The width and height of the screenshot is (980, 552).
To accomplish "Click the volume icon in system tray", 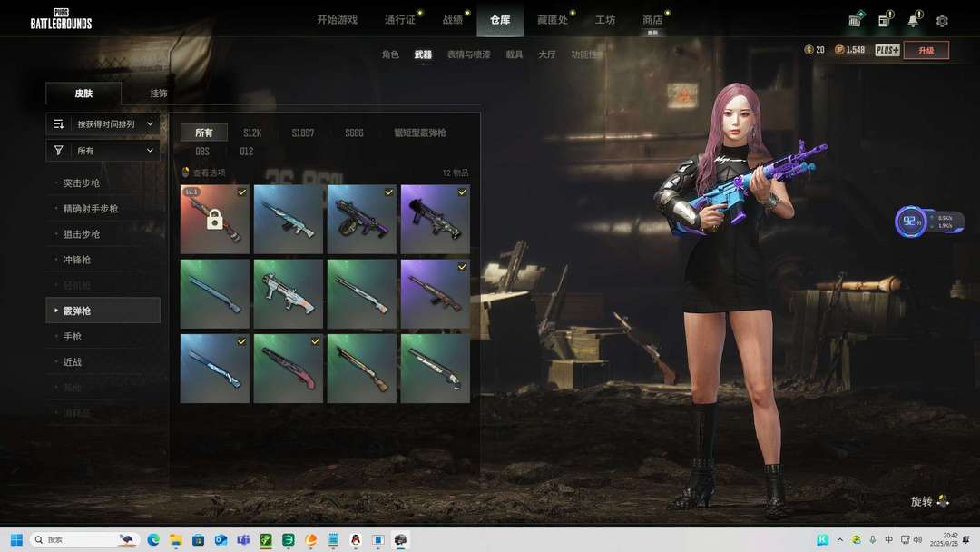I will [917, 539].
